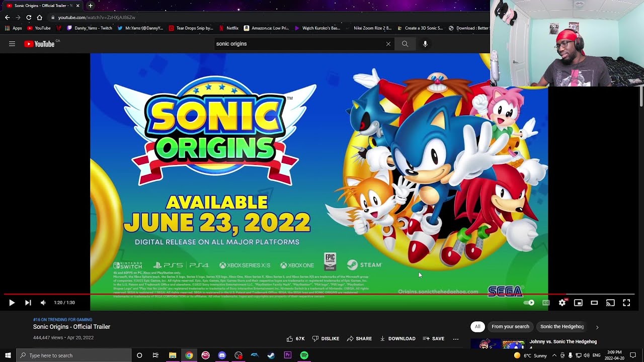The image size is (644, 362).
Task: Open Spotify from taskbar
Action: click(x=304, y=355)
